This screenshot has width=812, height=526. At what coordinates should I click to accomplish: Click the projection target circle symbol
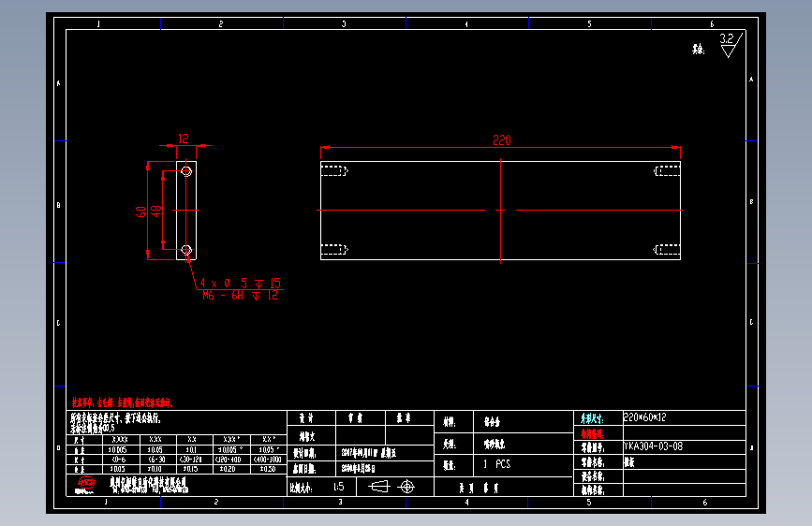[407, 487]
